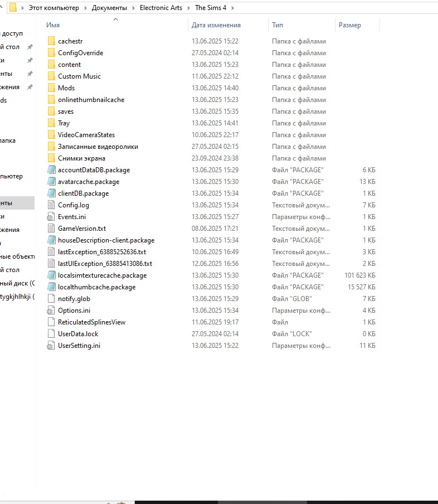
Task: Select the Custom Music folder icon
Action: click(51, 76)
